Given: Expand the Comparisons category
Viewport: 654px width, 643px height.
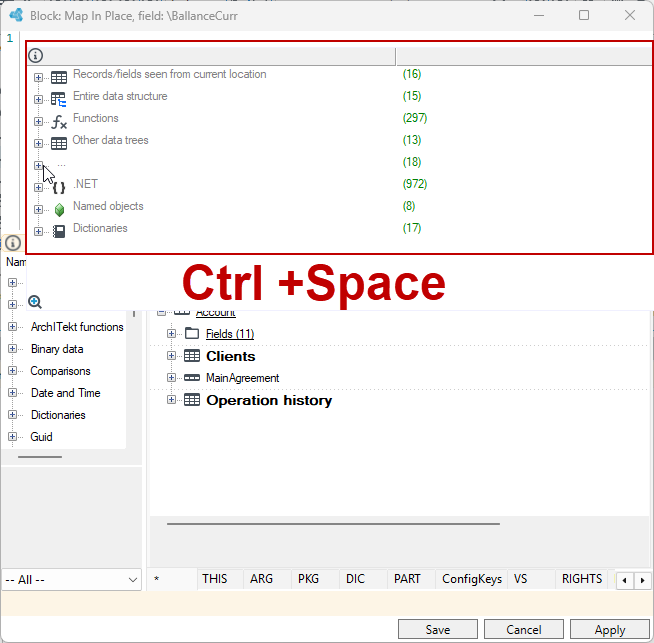Looking at the screenshot, I should pos(12,371).
